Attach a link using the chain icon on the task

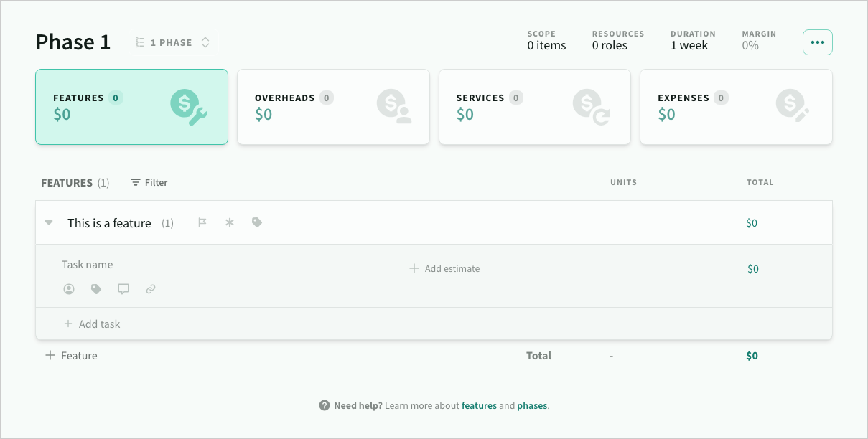pos(151,289)
